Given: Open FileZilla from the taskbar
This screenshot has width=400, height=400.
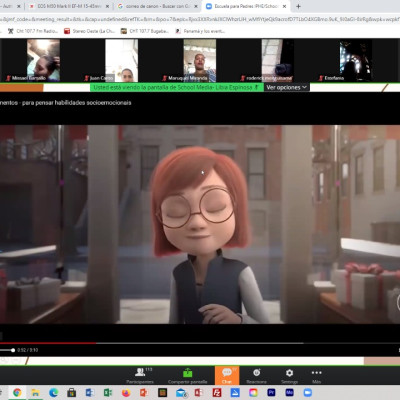Looking at the screenshot, I should (x=217, y=393).
